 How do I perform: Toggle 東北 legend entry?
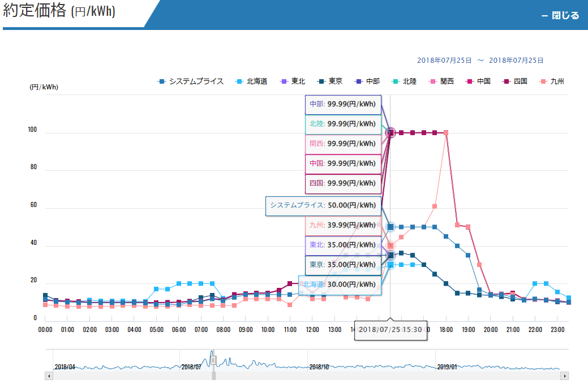293,81
